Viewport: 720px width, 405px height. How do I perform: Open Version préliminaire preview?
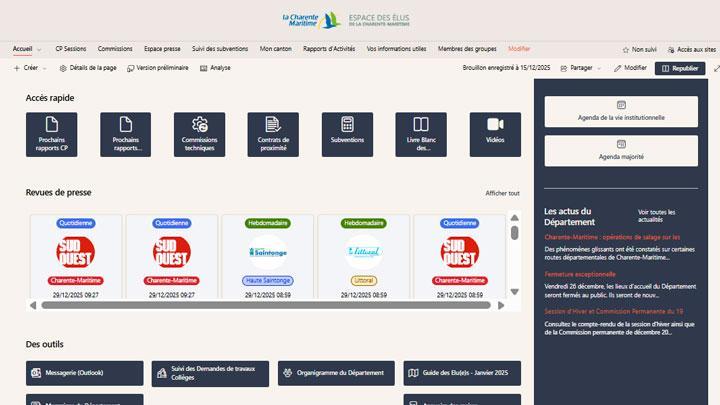pyautogui.click(x=158, y=68)
